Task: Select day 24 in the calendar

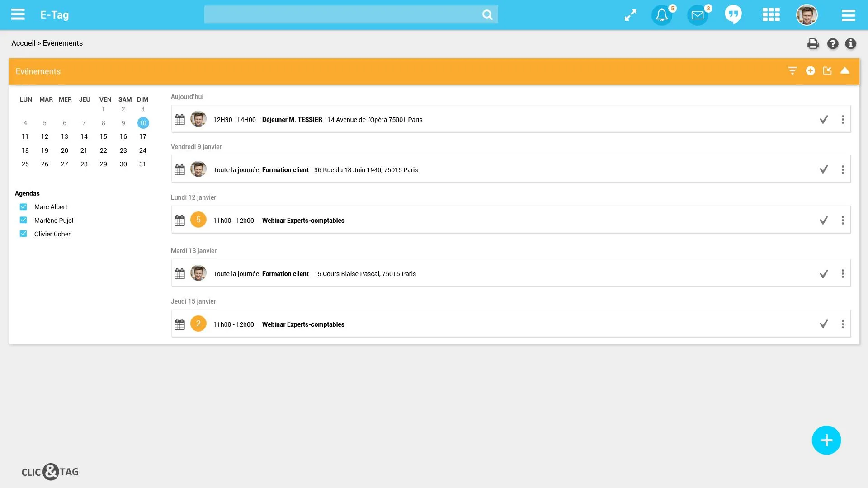Action: pyautogui.click(x=143, y=150)
